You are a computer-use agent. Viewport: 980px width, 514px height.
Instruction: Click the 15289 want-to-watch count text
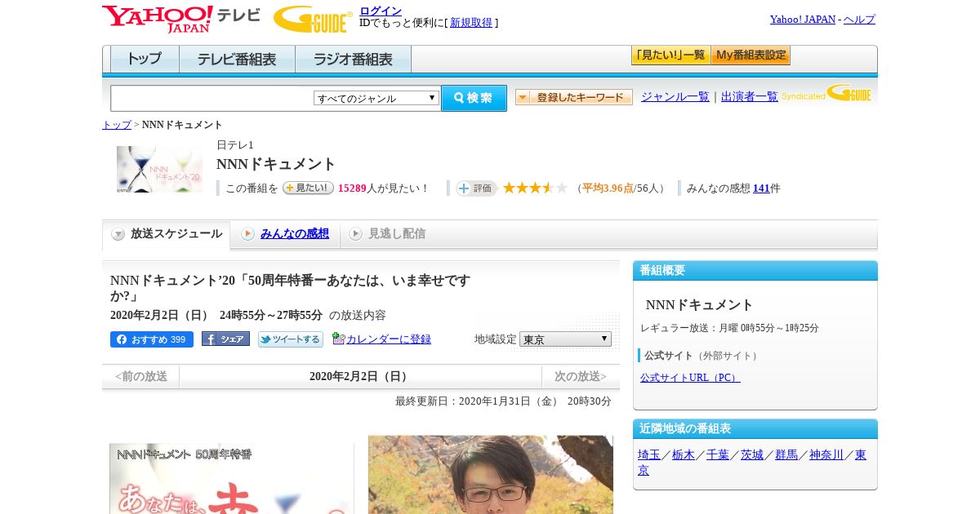coord(352,188)
